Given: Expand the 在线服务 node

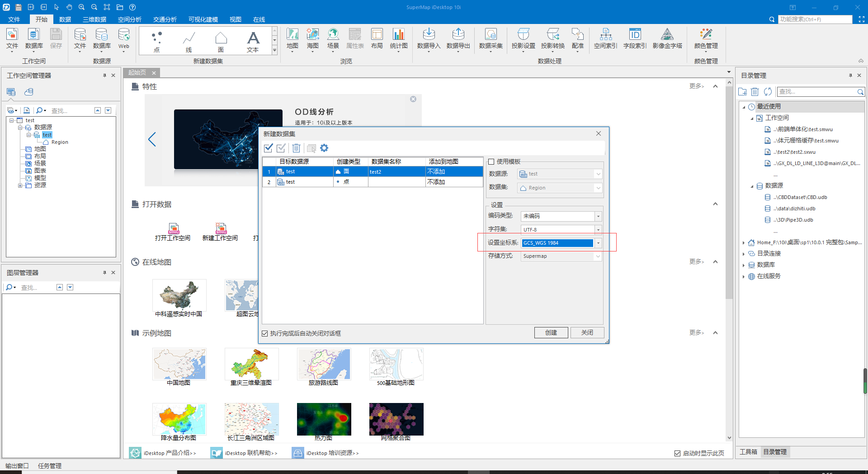Looking at the screenshot, I should 744,276.
